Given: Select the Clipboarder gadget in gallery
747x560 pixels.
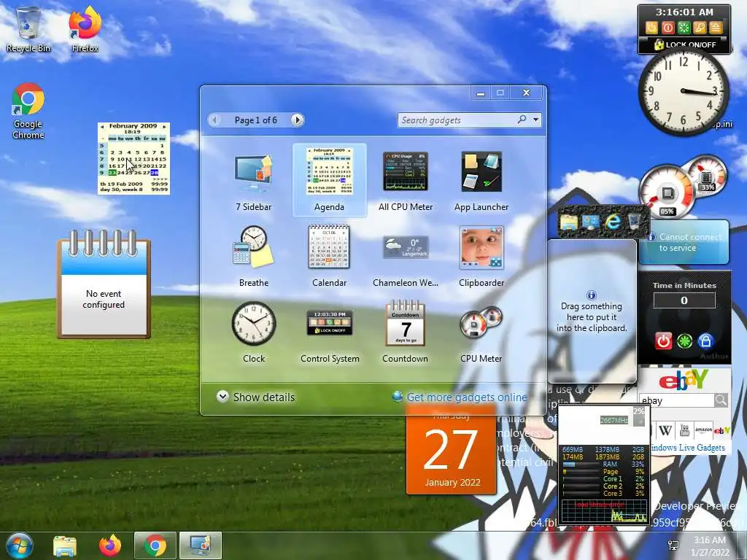Looking at the screenshot, I should coord(481,256).
